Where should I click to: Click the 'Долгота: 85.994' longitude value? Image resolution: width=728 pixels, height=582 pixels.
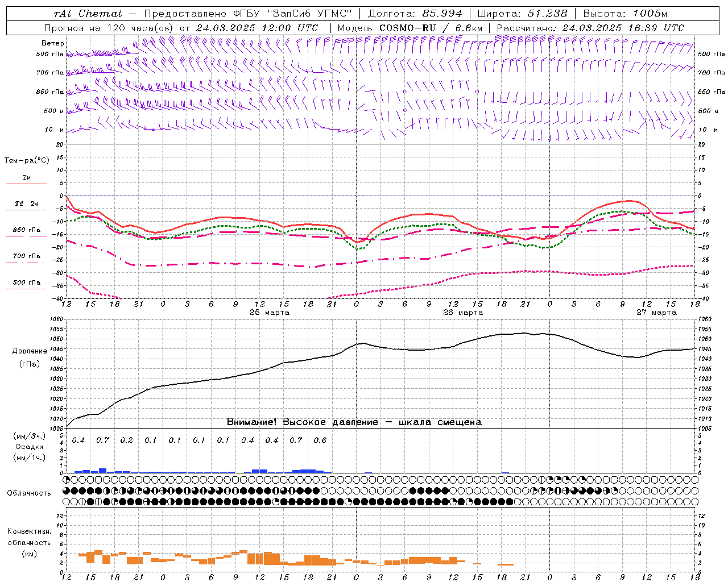tap(416, 14)
